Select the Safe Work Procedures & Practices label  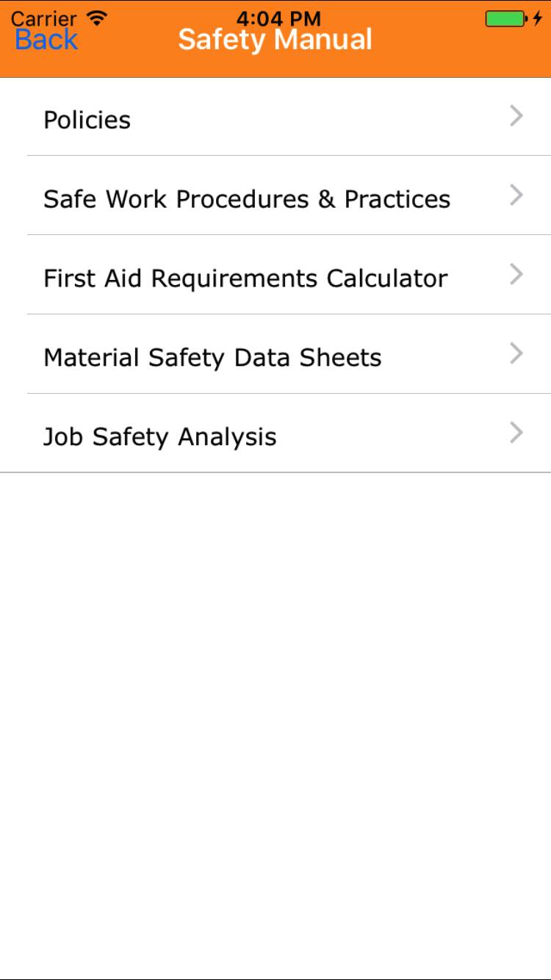[247, 199]
